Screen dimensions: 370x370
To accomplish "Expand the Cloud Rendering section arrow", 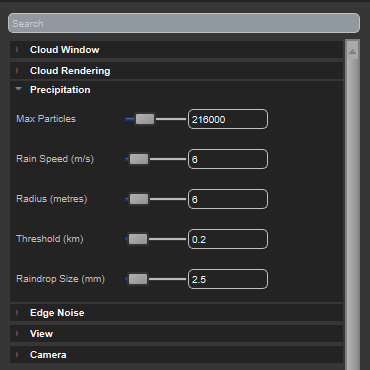I will [x=17, y=71].
